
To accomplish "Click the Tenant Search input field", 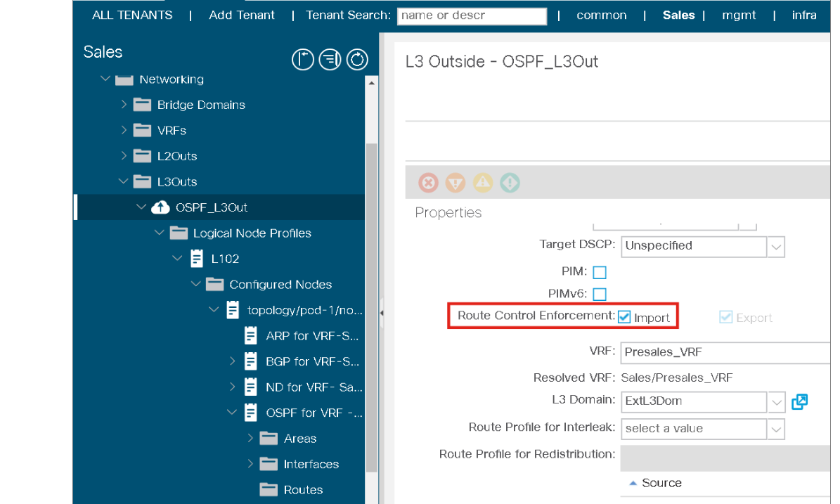I will point(472,16).
